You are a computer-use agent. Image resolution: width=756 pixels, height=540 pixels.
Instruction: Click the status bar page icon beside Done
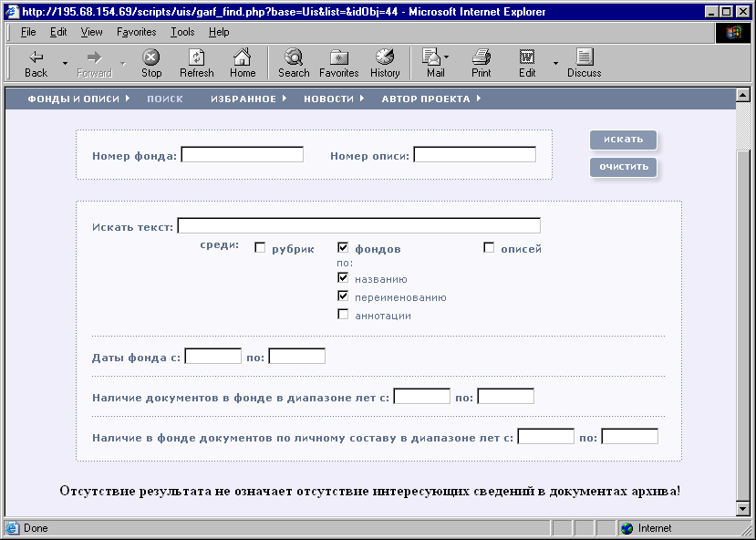click(x=13, y=528)
